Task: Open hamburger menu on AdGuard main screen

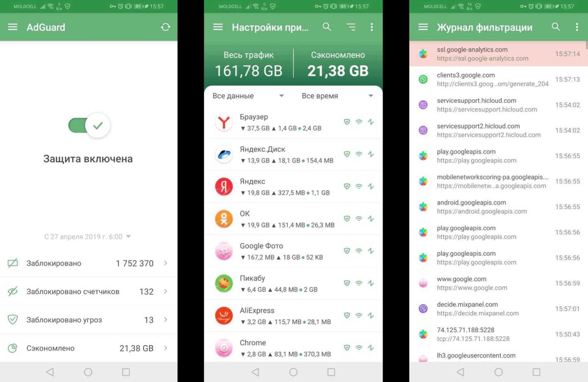Action: (13, 27)
